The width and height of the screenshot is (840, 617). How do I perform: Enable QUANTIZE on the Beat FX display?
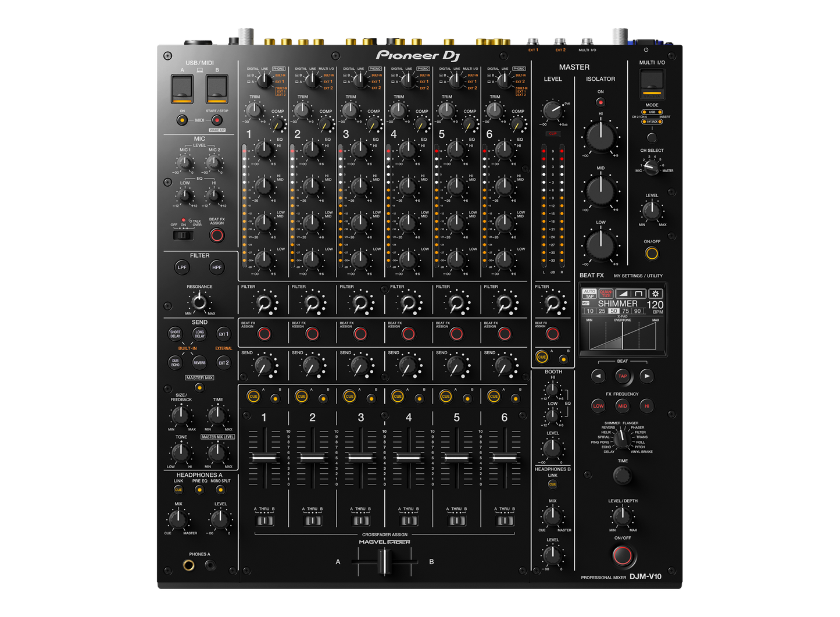click(606, 293)
